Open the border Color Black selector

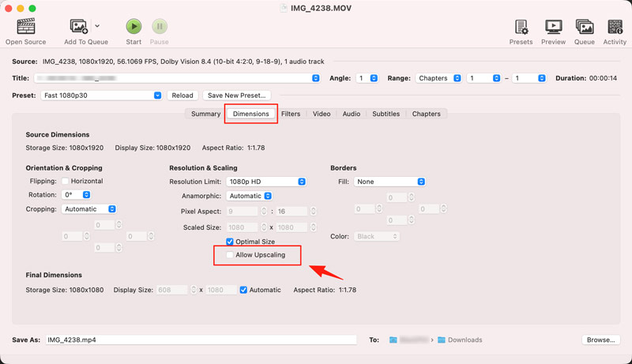pyautogui.click(x=377, y=236)
